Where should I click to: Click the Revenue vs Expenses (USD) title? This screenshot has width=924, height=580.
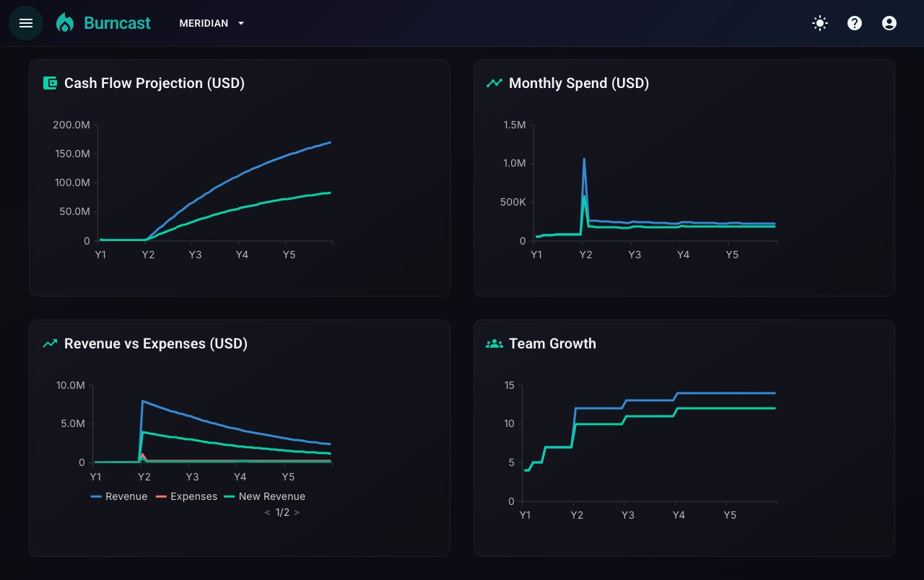click(156, 343)
